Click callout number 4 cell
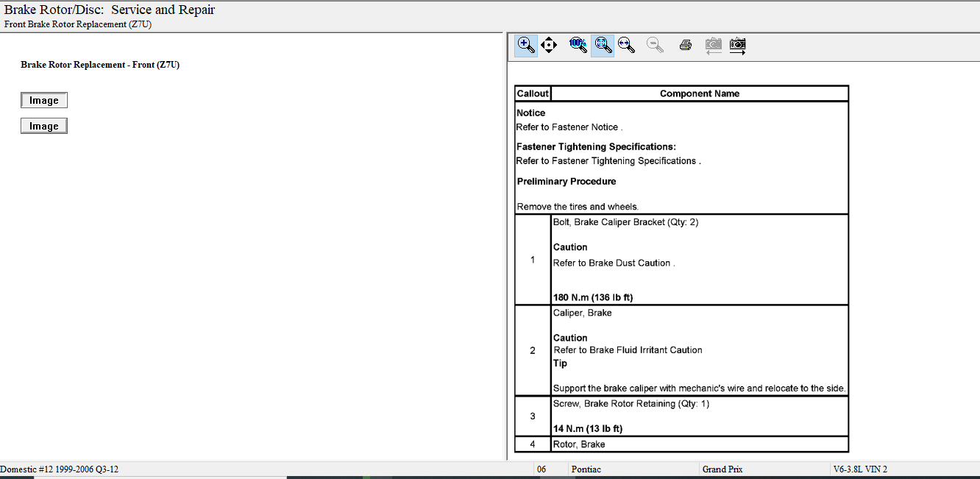This screenshot has height=479, width=980. (533, 444)
